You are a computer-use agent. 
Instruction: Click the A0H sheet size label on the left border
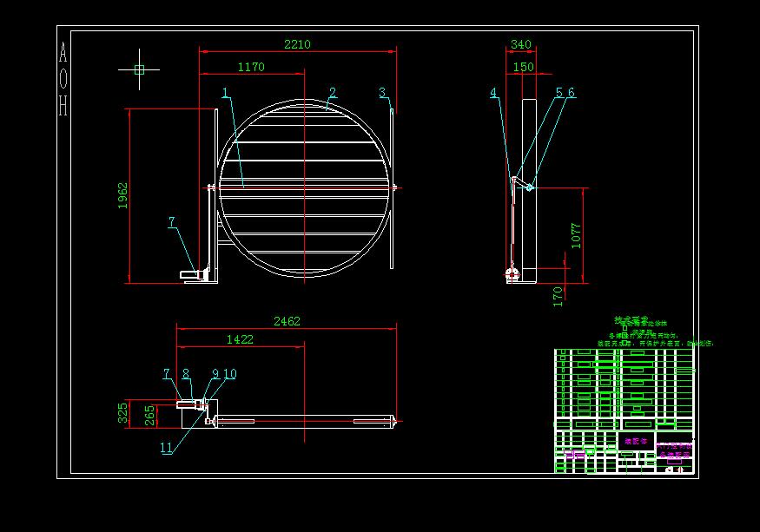coord(61,78)
